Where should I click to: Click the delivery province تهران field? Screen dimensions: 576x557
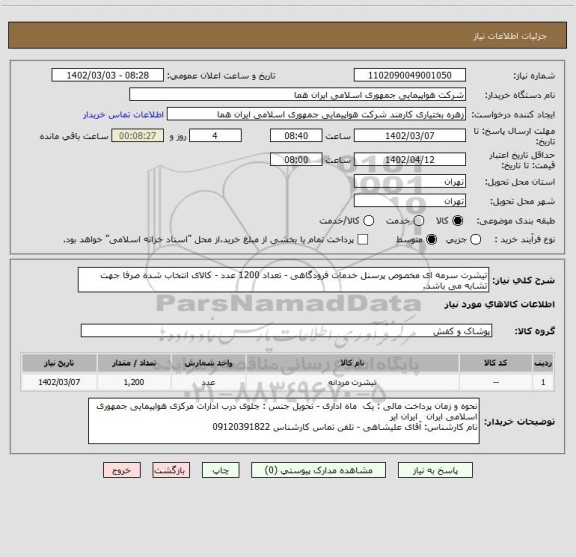pos(410,181)
